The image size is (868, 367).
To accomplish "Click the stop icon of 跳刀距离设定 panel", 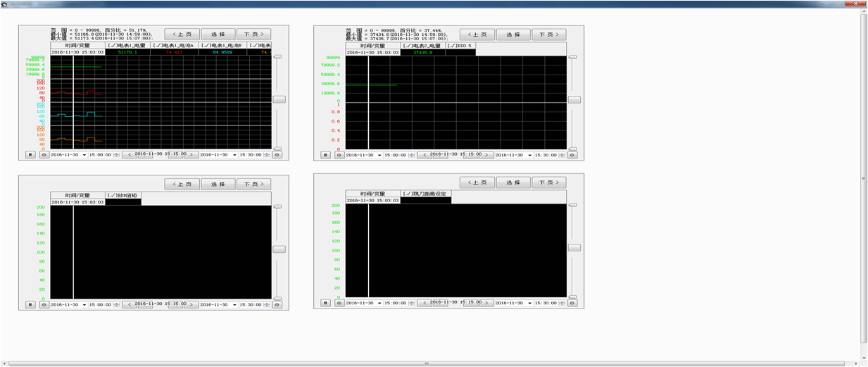I will 326,303.
